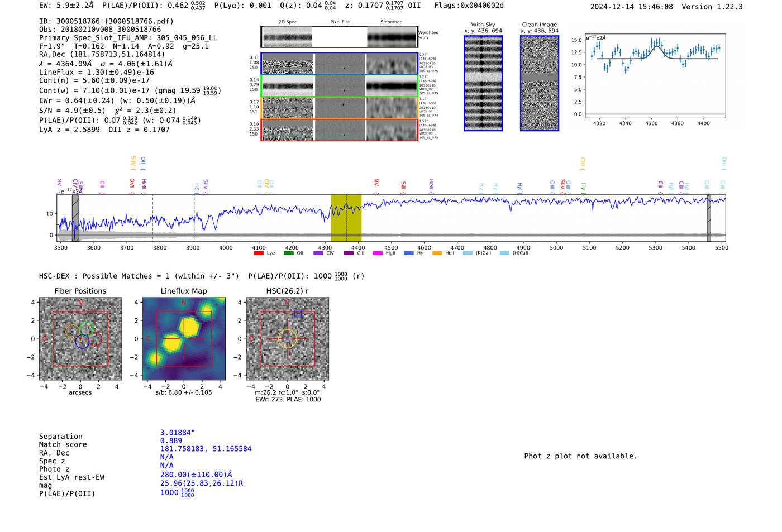Select the orange-bordered fiber cutout row
Screen dimensions: 782x532
(339, 108)
